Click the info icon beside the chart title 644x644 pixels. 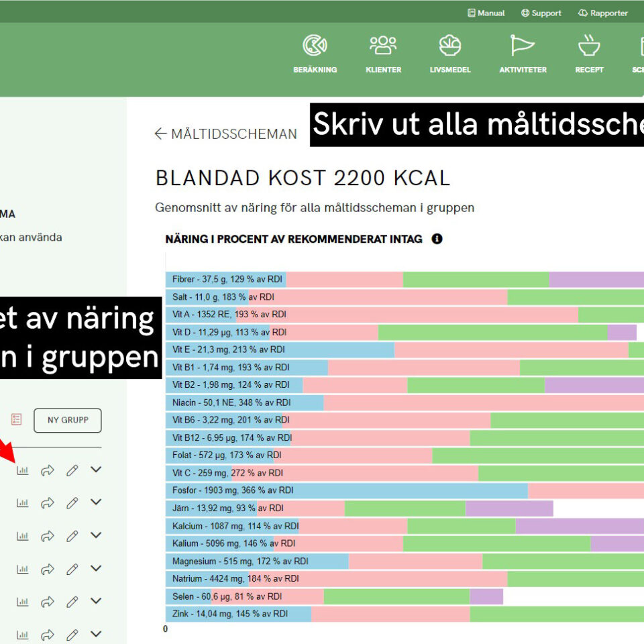(437, 239)
